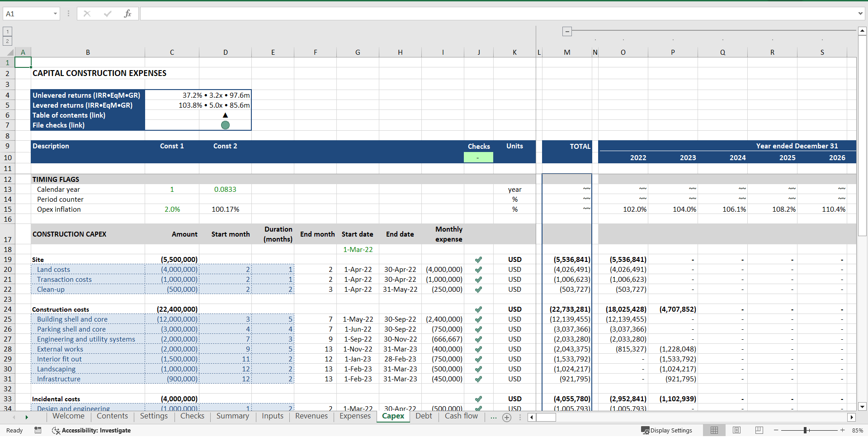The height and width of the screenshot is (437, 868).
Task: Switch to the Contents sheet tab
Action: point(112,416)
